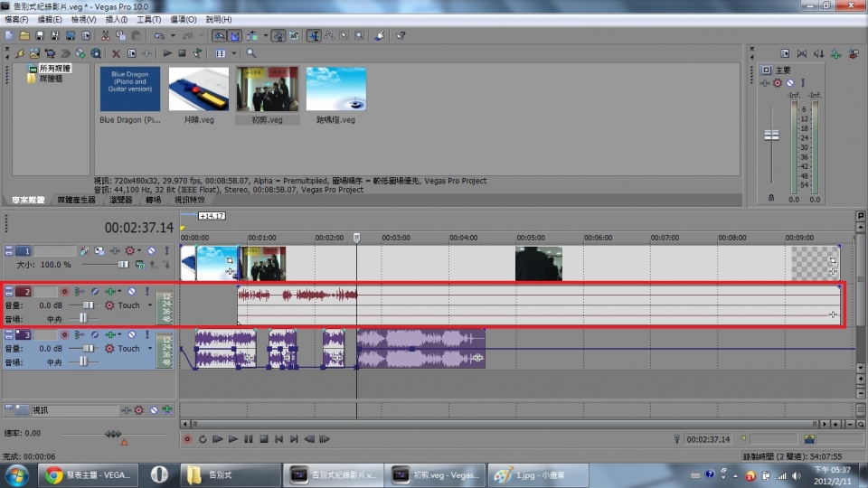Arm track 2 for recording
868x488 pixels.
(x=64, y=292)
